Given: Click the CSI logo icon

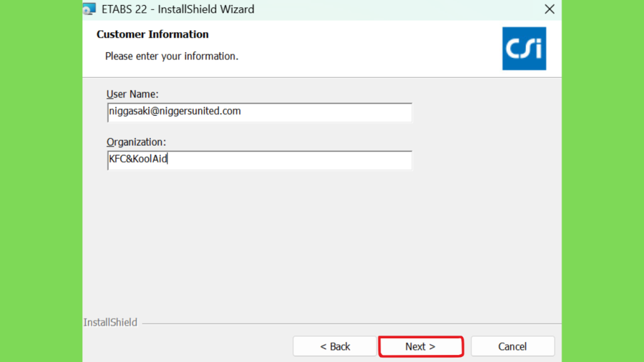Looking at the screenshot, I should coord(524,48).
